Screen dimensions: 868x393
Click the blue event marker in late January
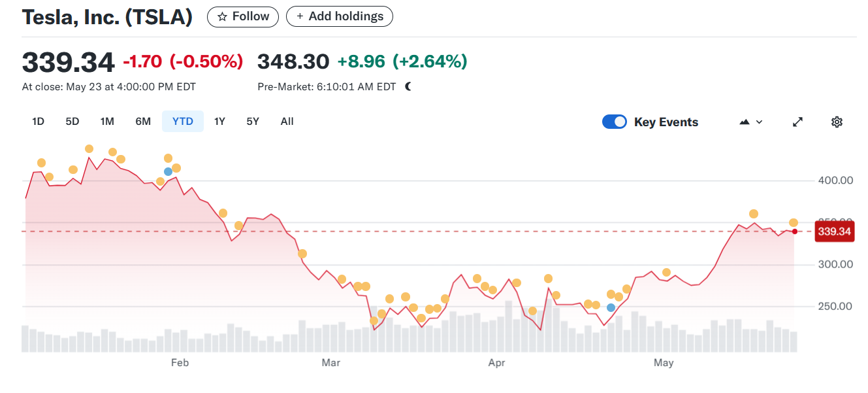[168, 171]
